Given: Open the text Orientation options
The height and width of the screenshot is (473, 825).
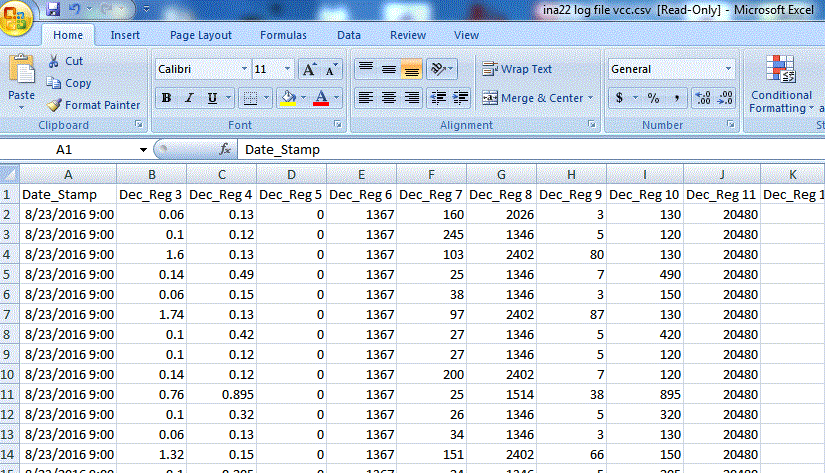Looking at the screenshot, I should pyautogui.click(x=441, y=69).
